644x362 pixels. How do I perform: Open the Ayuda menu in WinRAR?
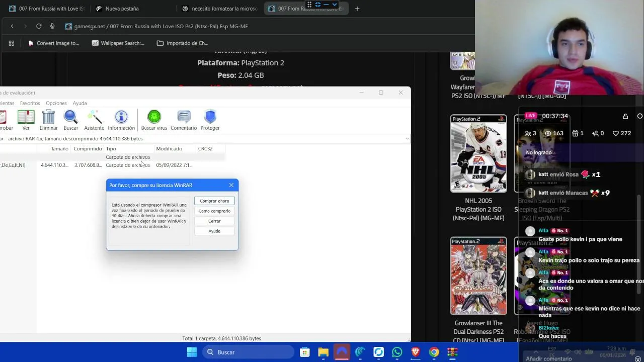(79, 103)
